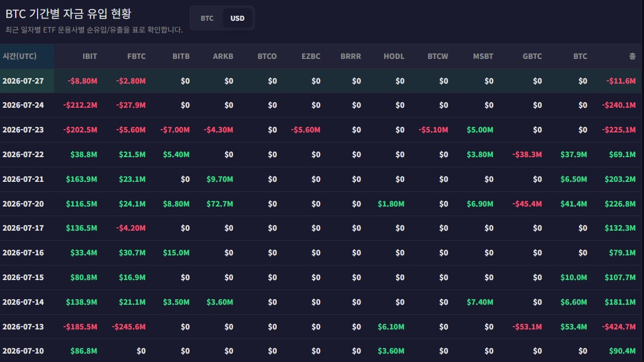Click the 시간(UTC) column header
The height and width of the screenshot is (362, 644).
[x=20, y=56]
